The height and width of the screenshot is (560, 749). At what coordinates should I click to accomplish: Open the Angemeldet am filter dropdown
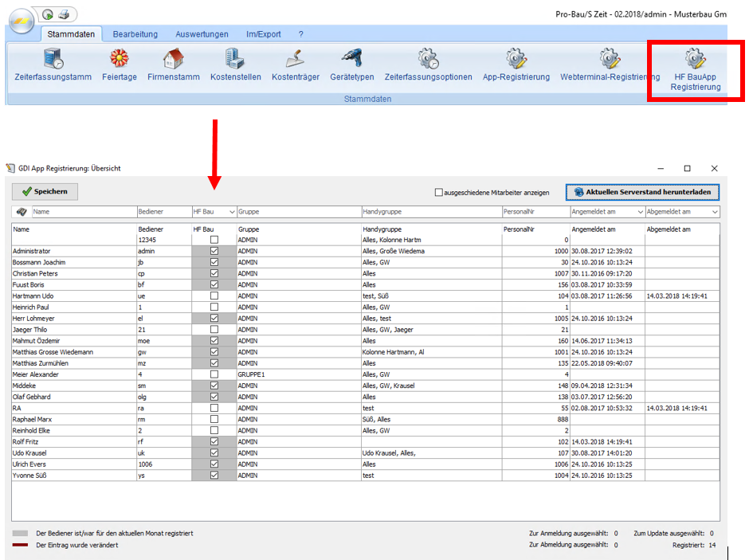[x=639, y=212]
